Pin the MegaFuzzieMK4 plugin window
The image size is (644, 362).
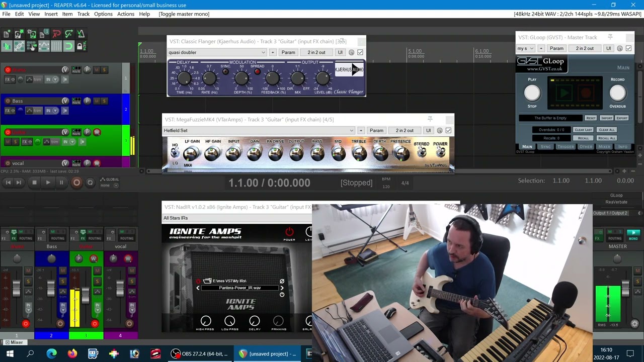click(430, 119)
